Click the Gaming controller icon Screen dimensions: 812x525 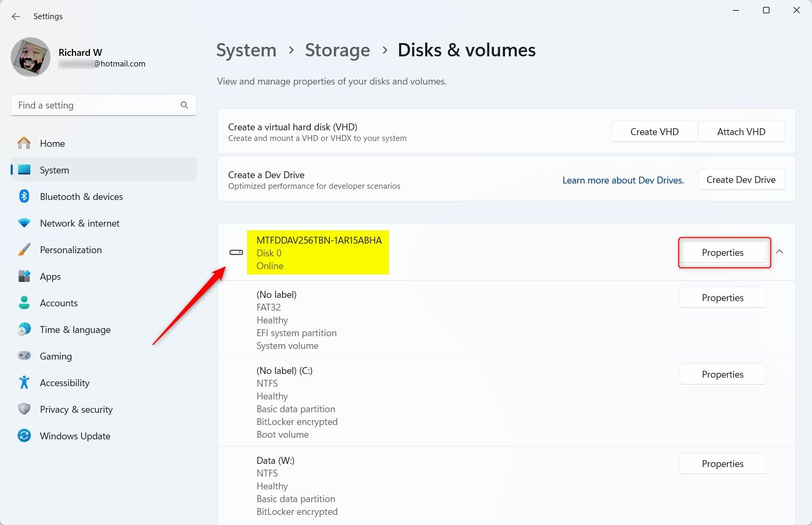click(x=24, y=356)
